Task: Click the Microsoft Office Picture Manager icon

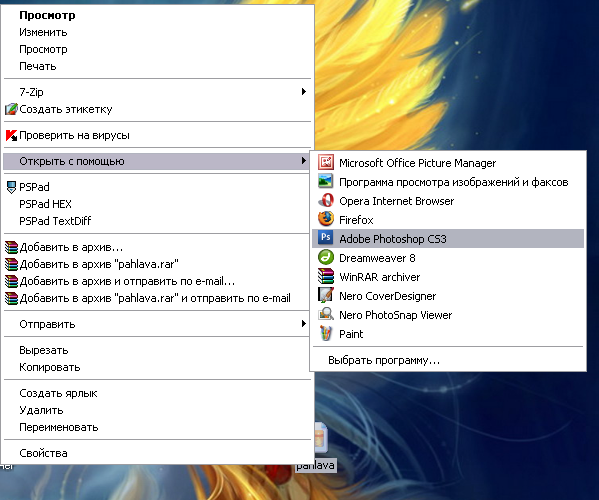Action: 326,162
